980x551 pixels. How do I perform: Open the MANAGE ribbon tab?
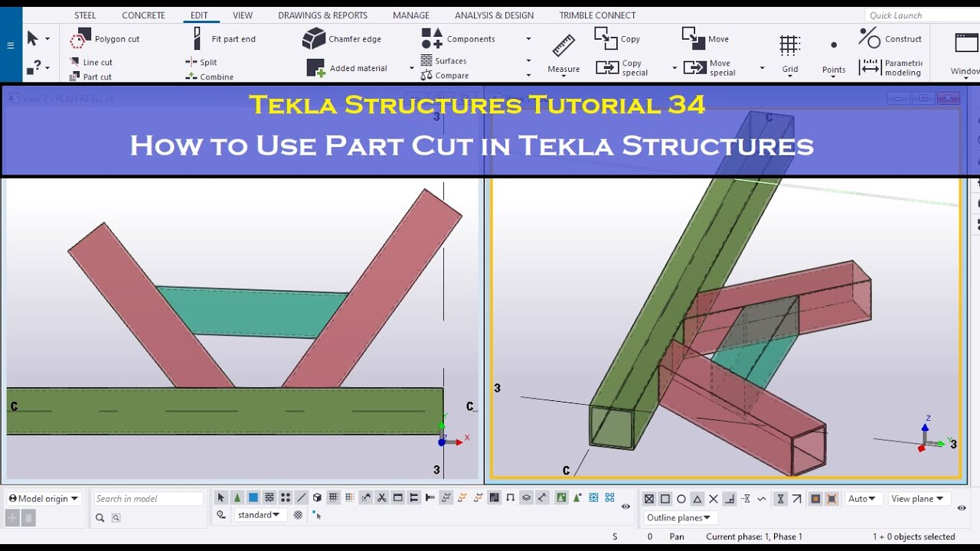click(x=411, y=15)
